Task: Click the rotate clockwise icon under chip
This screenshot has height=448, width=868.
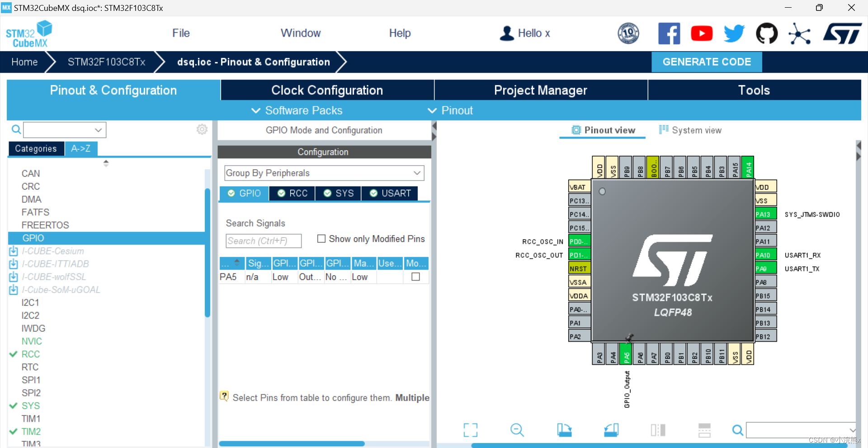Action: click(564, 430)
